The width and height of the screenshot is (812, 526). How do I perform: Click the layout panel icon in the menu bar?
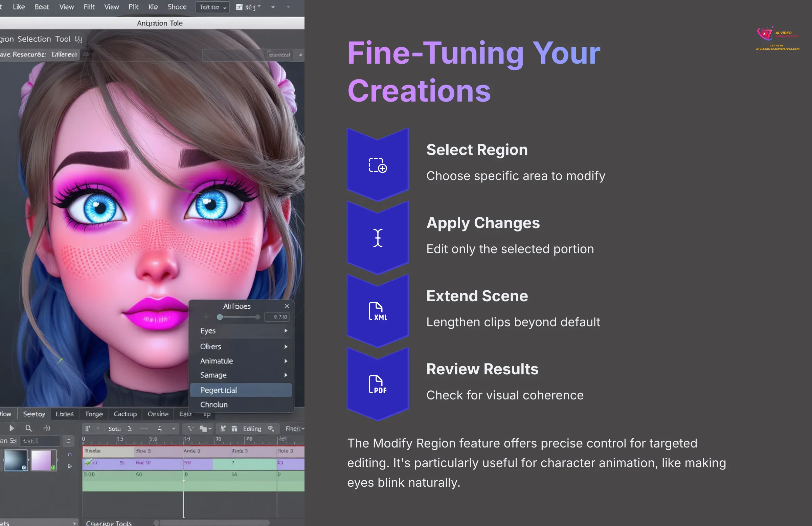point(239,7)
